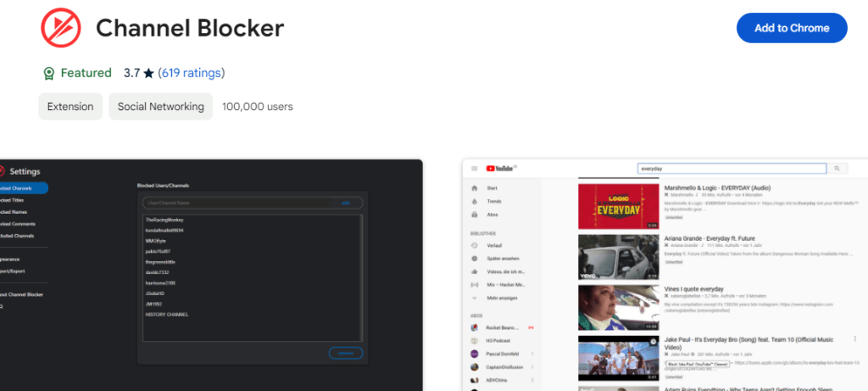Select JM1992 in the blocked list
868x391 pixels.
coord(153,304)
